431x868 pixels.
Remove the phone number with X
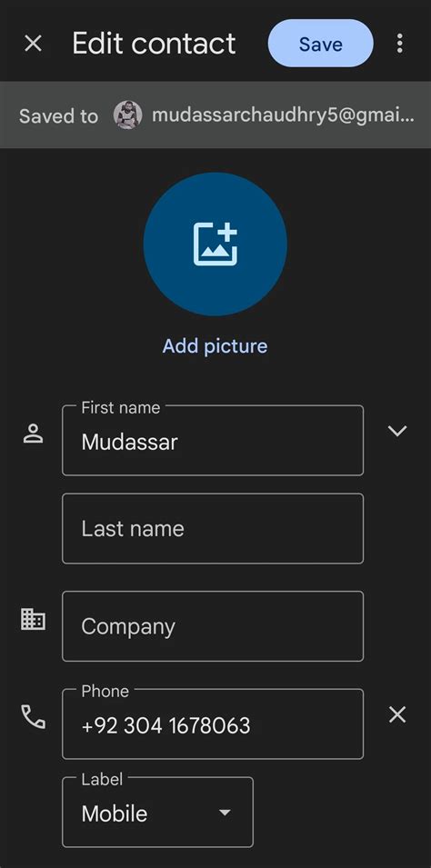397,715
